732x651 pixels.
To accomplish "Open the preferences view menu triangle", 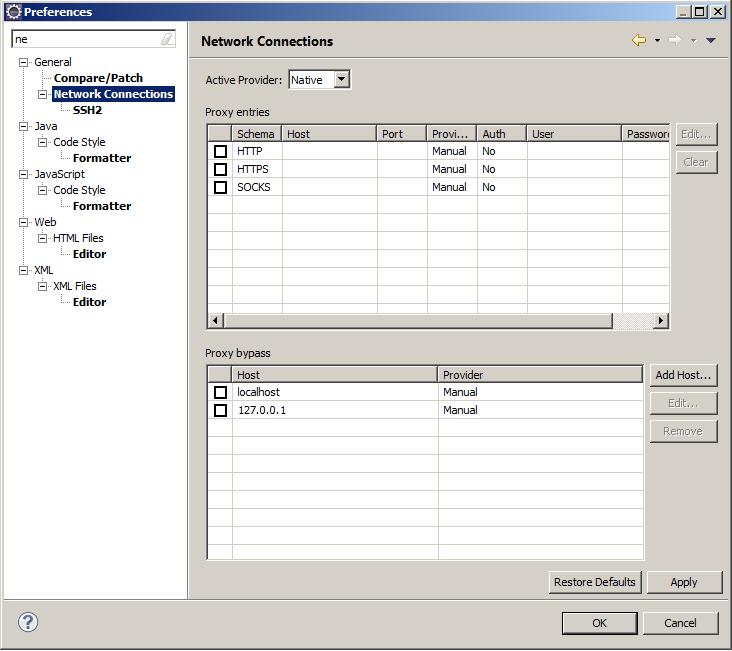I will (x=711, y=41).
